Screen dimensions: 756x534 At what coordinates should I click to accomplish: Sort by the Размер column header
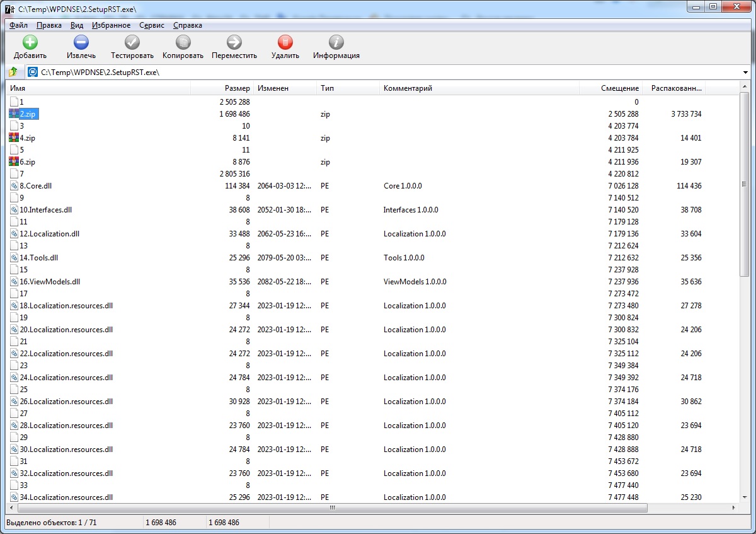(x=237, y=88)
